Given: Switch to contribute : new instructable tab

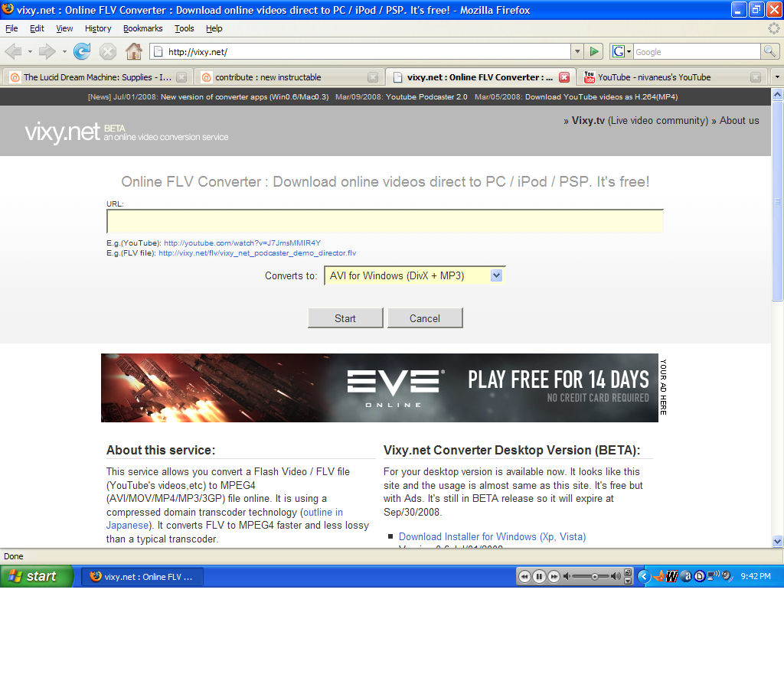Looking at the screenshot, I should pos(289,77).
